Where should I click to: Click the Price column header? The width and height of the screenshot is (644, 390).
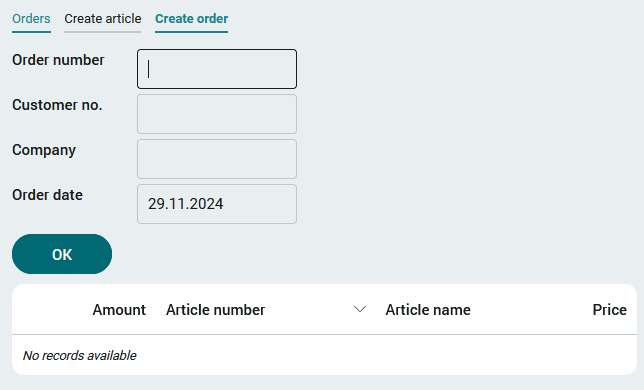[610, 310]
